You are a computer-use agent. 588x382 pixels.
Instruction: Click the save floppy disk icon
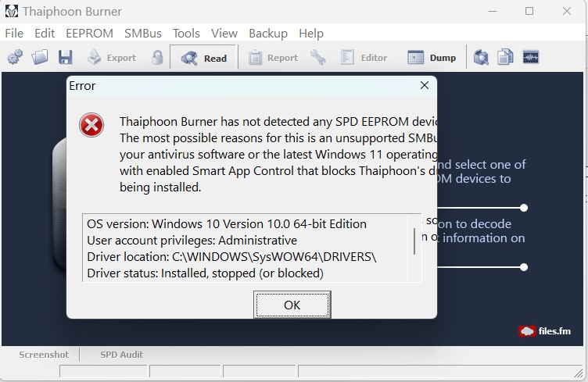(x=65, y=57)
